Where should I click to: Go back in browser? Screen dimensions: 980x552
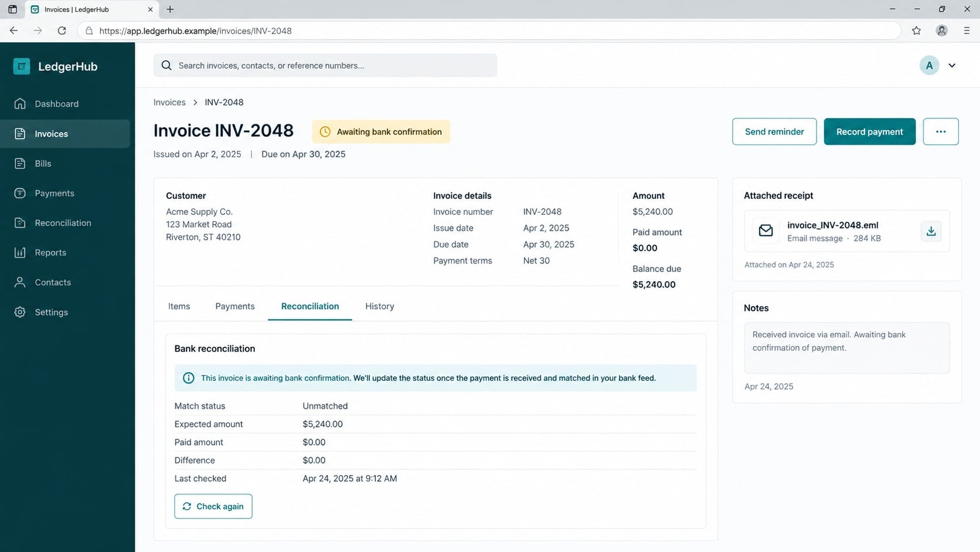point(14,31)
